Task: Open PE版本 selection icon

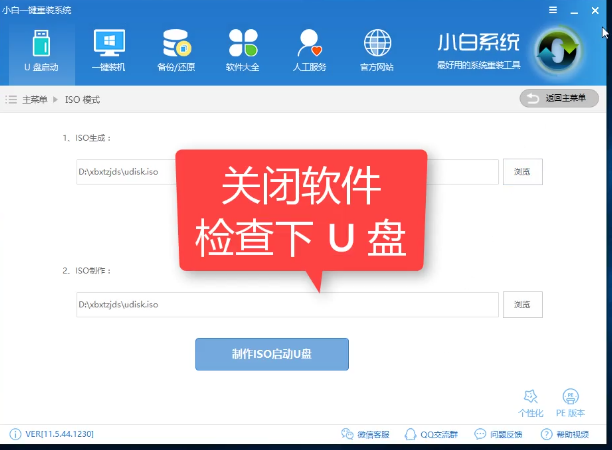Action: (571, 403)
